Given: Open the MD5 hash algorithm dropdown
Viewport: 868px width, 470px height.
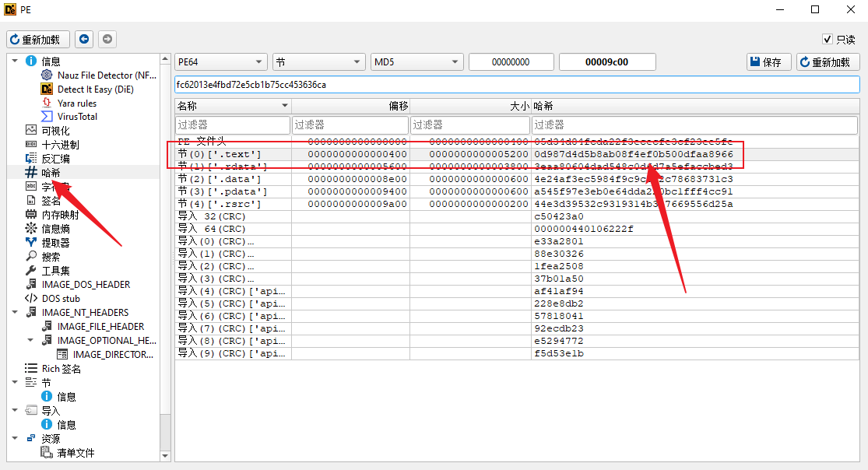Looking at the screenshot, I should click(416, 62).
